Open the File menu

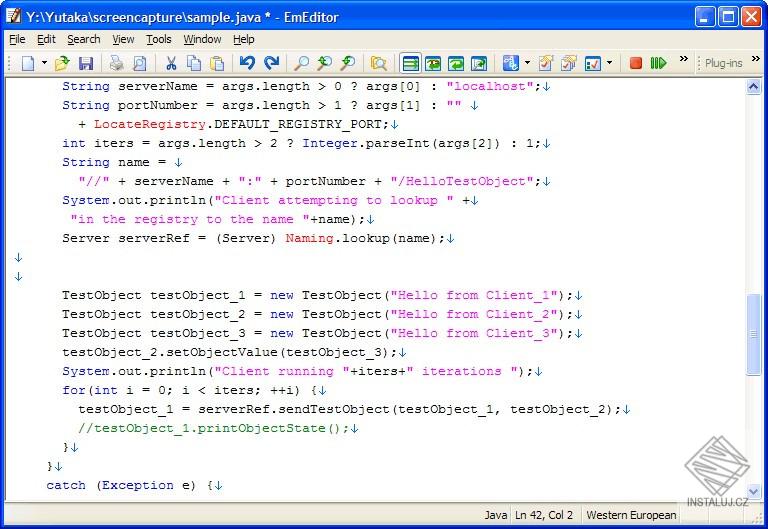click(x=17, y=39)
